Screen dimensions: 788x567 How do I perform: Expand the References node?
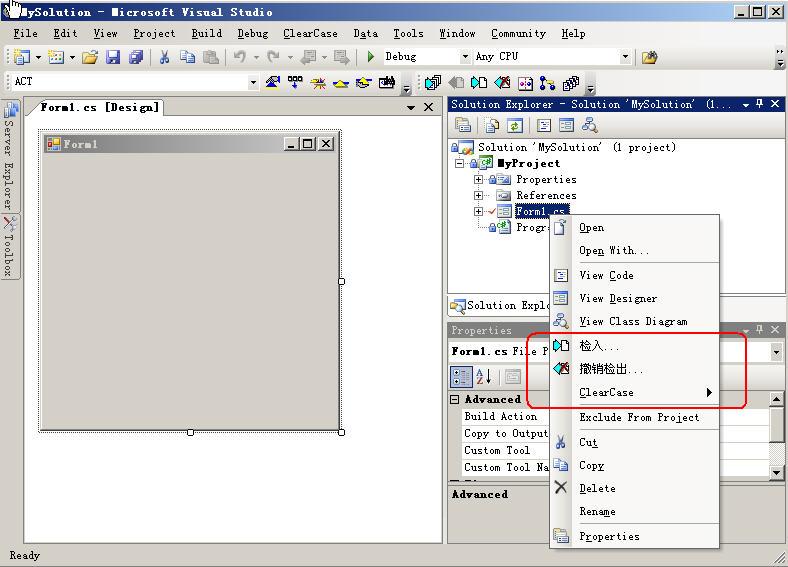[478, 196]
